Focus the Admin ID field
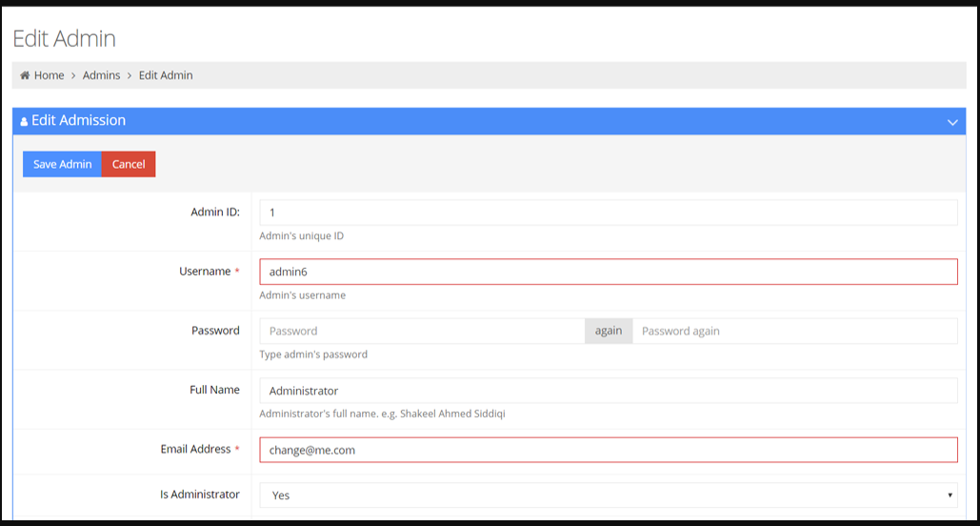This screenshot has width=980, height=526. [x=609, y=212]
